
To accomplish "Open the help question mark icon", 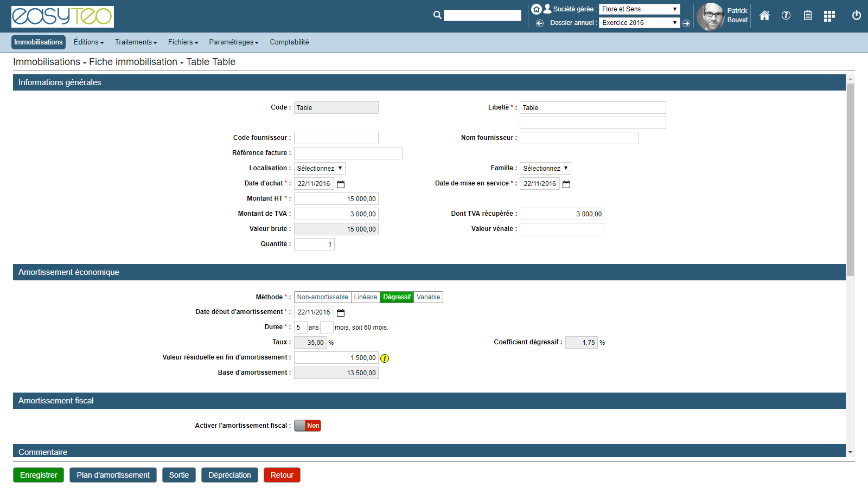I will click(786, 16).
